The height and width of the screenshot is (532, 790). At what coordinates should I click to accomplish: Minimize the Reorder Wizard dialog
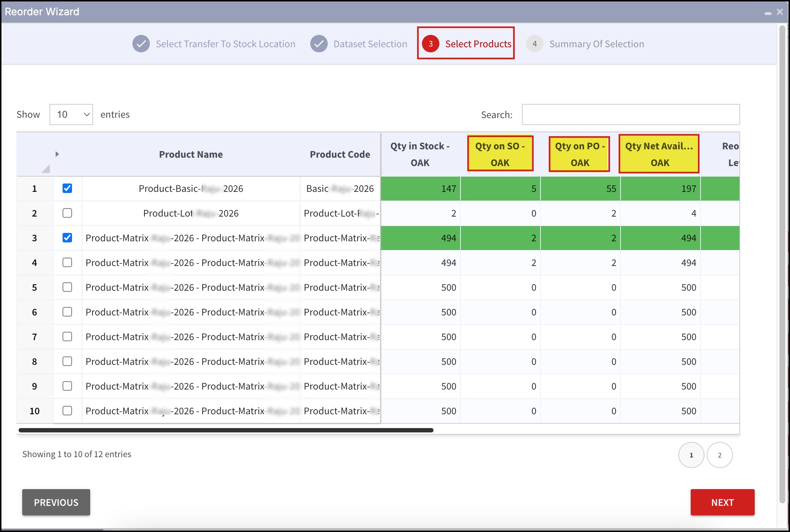click(x=768, y=13)
